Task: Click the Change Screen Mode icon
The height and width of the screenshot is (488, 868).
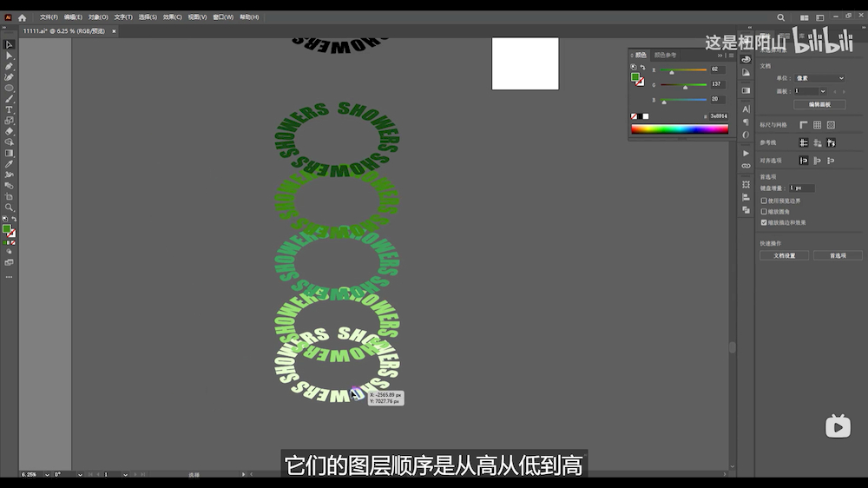Action: coord(9,262)
